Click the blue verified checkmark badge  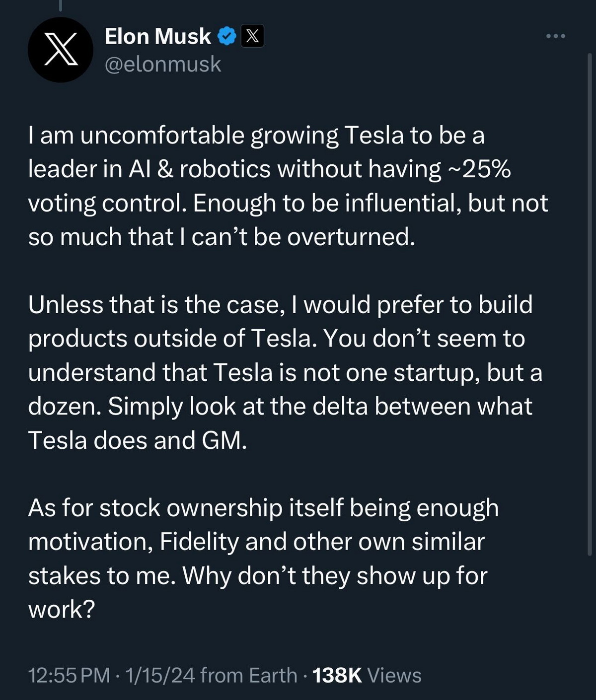pos(227,36)
